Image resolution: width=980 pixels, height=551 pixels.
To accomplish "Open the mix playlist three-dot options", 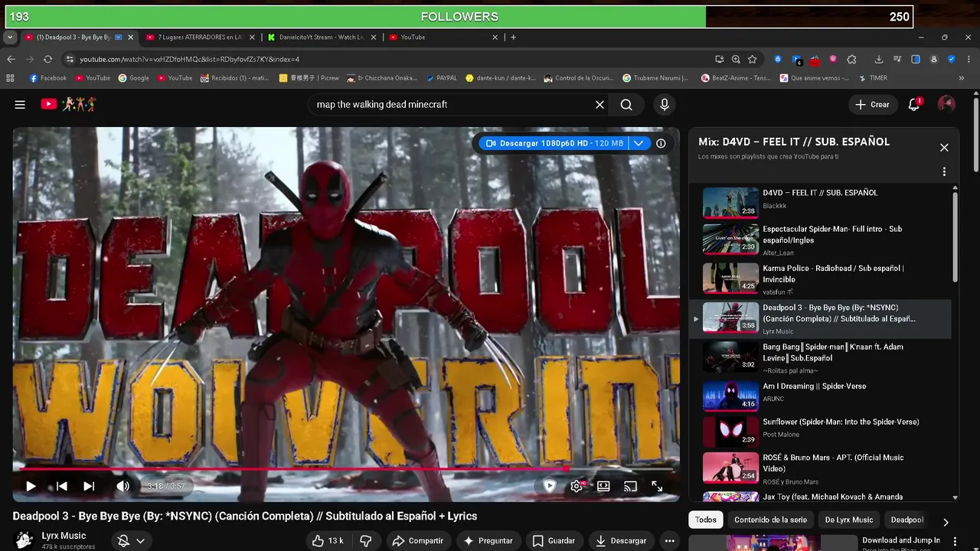I will click(x=944, y=171).
